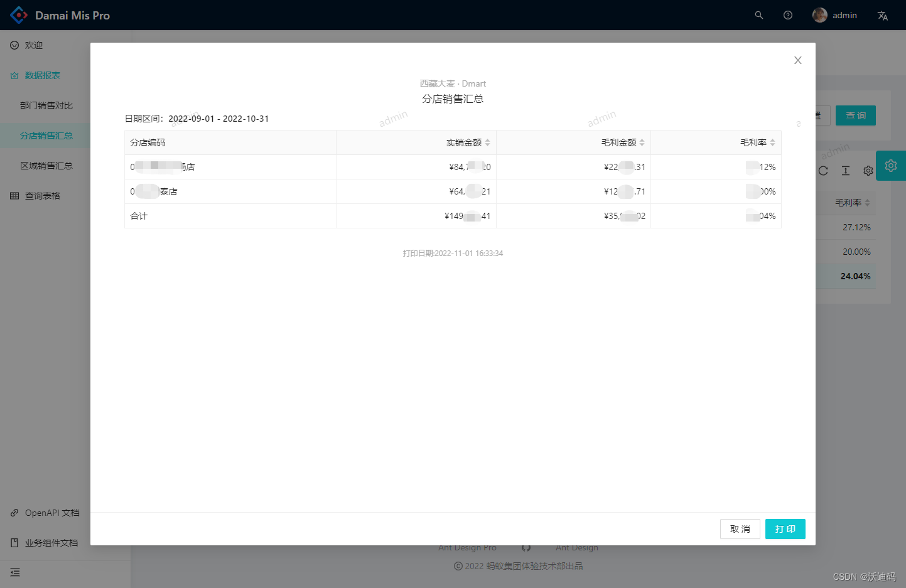Collapse the sidebar using the bottom-left icon
Image resolution: width=906 pixels, height=588 pixels.
pos(15,572)
